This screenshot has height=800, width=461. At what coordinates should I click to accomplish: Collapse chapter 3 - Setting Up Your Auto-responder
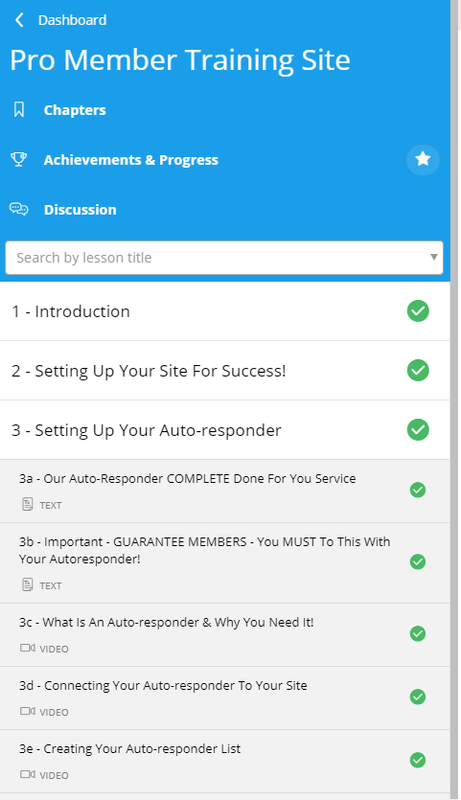[224, 430]
